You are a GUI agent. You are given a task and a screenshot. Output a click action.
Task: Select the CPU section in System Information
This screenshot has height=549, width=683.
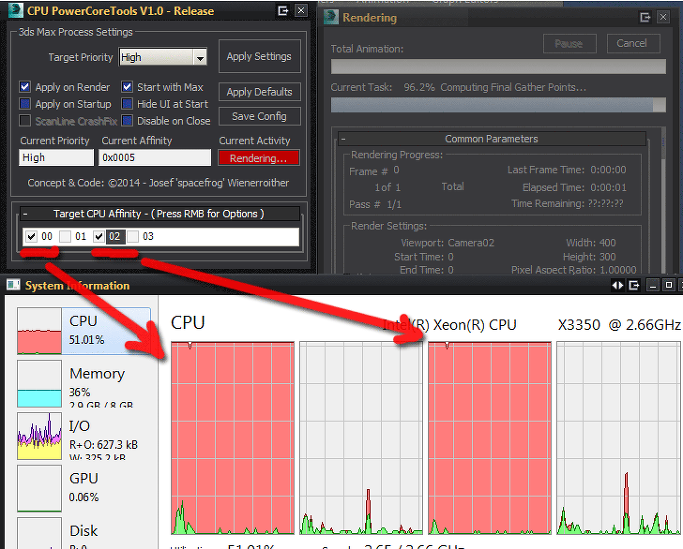[84, 331]
